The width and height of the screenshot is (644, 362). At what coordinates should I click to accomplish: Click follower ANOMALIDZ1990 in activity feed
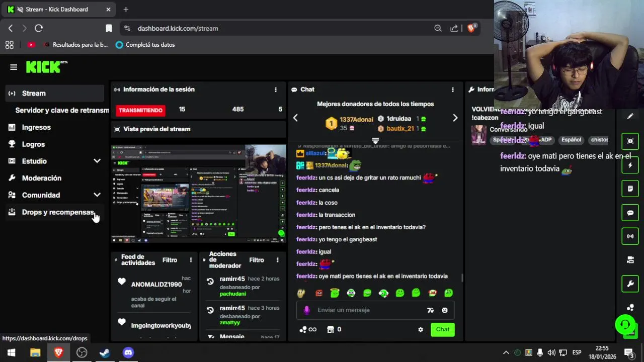click(156, 285)
